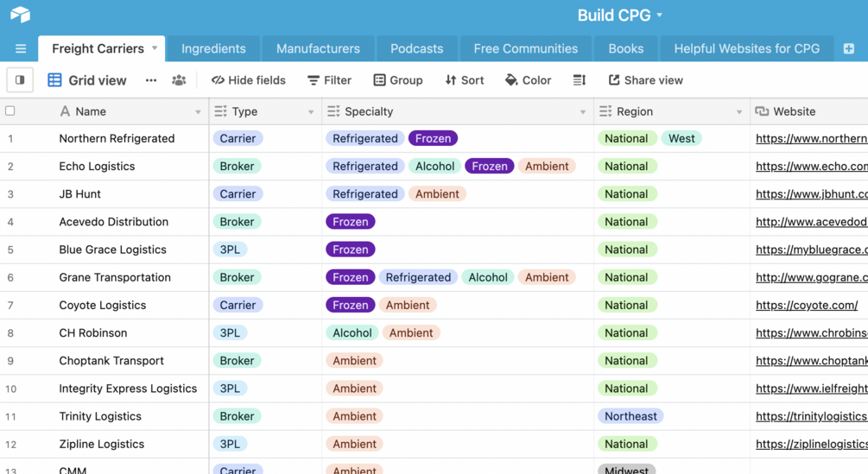Switch to the Podcasts tab

coord(417,48)
